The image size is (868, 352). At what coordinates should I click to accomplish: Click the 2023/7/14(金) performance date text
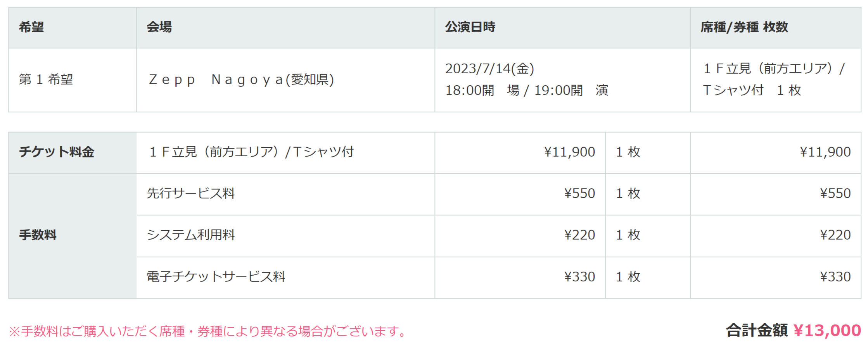[x=489, y=69]
